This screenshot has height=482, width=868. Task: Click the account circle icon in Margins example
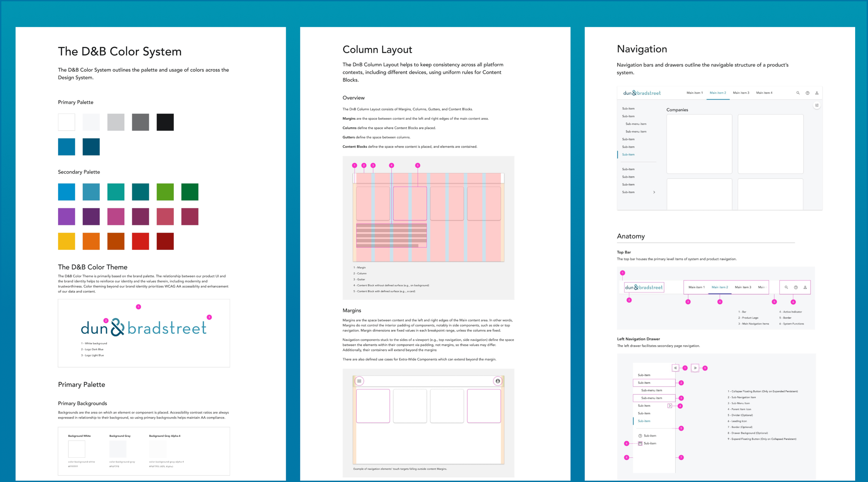[x=498, y=381]
